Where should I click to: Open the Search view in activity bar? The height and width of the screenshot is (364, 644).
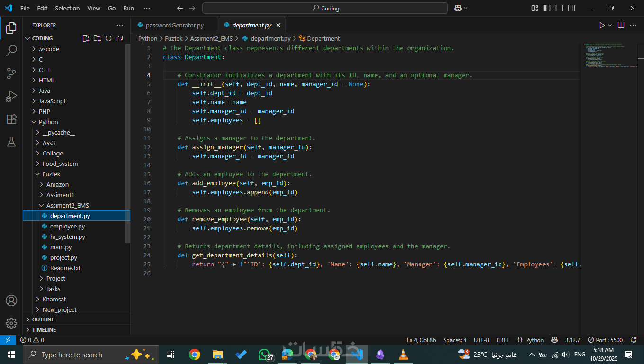click(x=11, y=51)
